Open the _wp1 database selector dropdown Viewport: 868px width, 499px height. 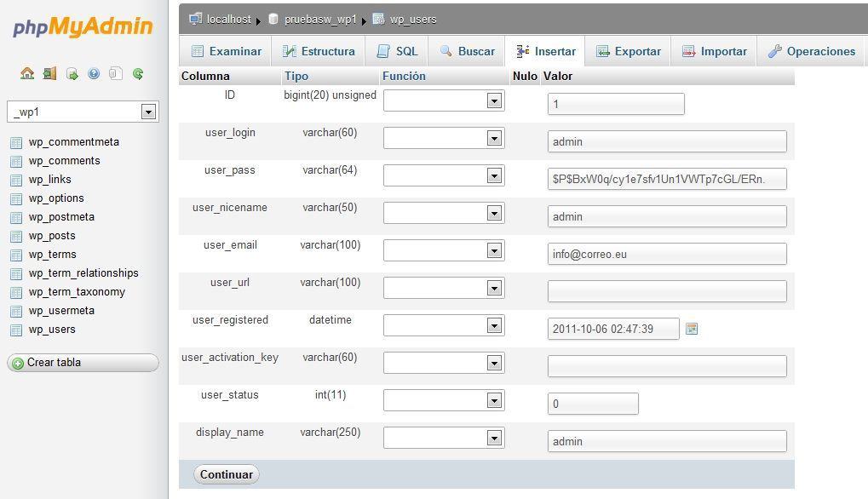[x=83, y=112]
